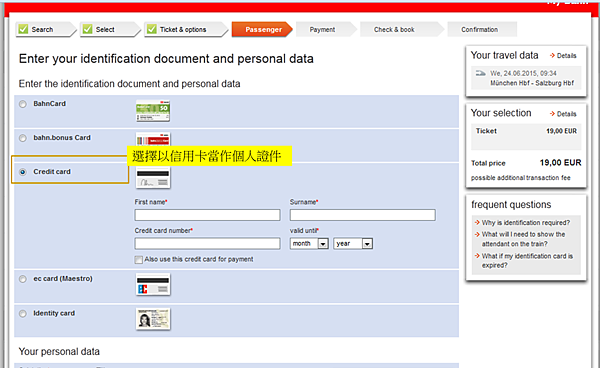This screenshot has height=368, width=600.
Task: Select the Identity card radio button
Action: 23,314
